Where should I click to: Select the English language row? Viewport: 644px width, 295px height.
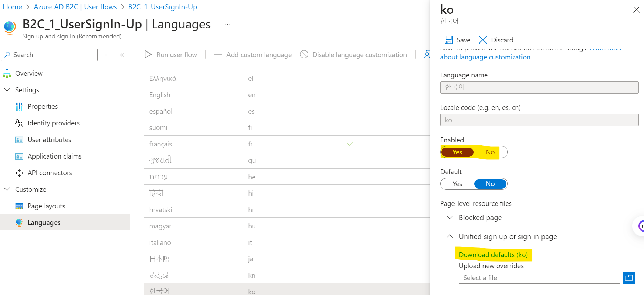[x=287, y=95]
